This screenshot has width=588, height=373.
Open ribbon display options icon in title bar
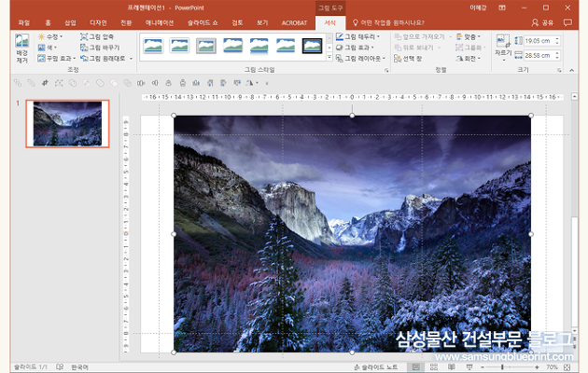click(x=502, y=7)
